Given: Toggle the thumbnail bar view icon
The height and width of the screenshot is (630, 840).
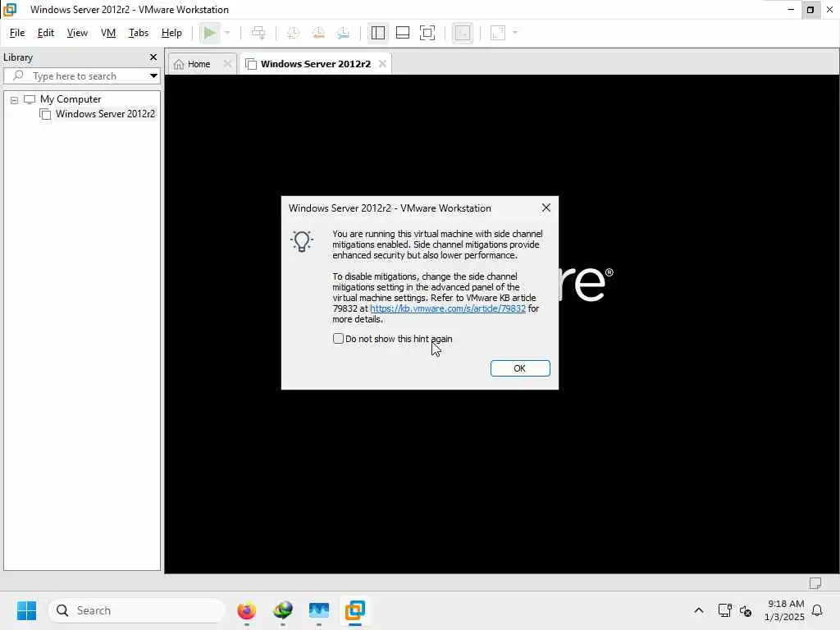Looking at the screenshot, I should tap(402, 33).
